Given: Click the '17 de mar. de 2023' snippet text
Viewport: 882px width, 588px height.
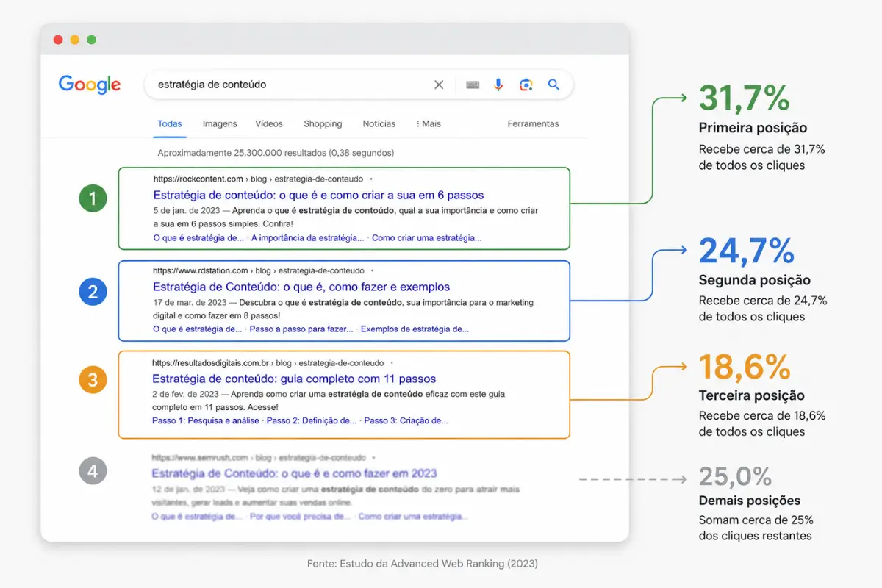Looking at the screenshot, I should click(x=190, y=303).
